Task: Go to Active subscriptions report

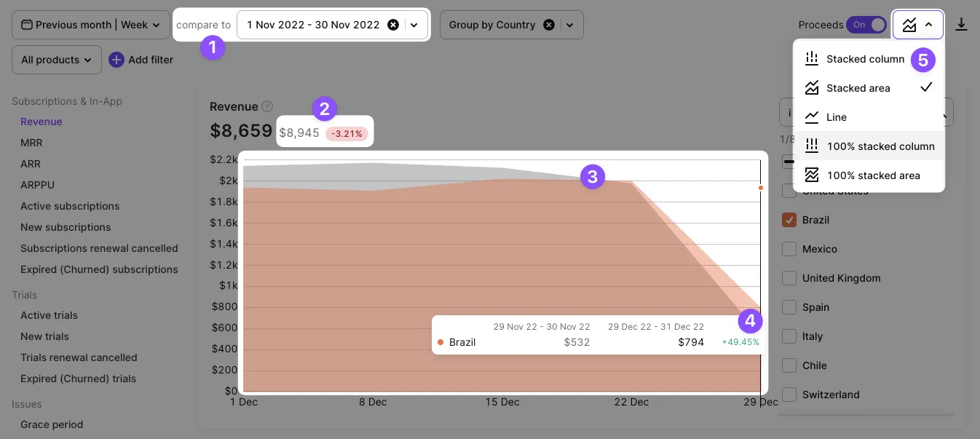Action: [70, 206]
